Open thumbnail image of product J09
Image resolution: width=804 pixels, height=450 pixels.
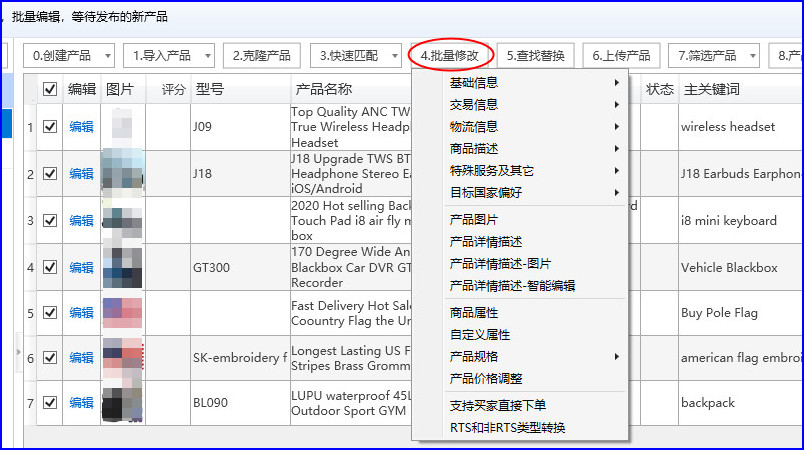tap(122, 127)
